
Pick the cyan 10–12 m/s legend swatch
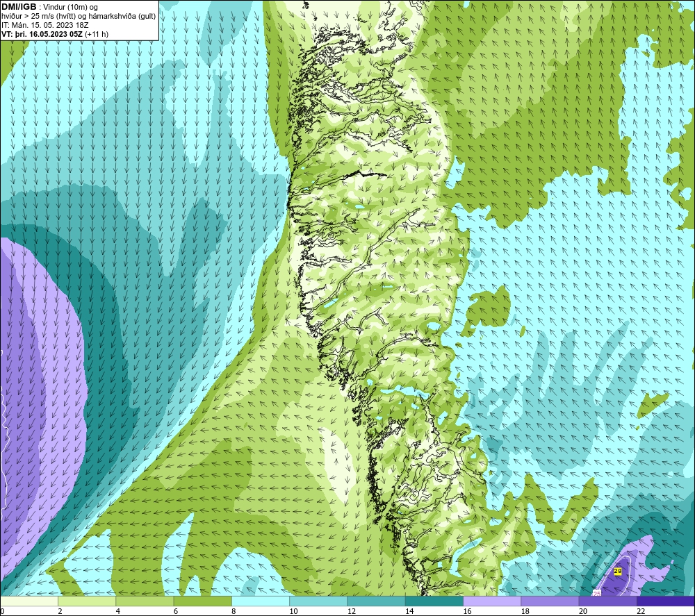[318, 601]
